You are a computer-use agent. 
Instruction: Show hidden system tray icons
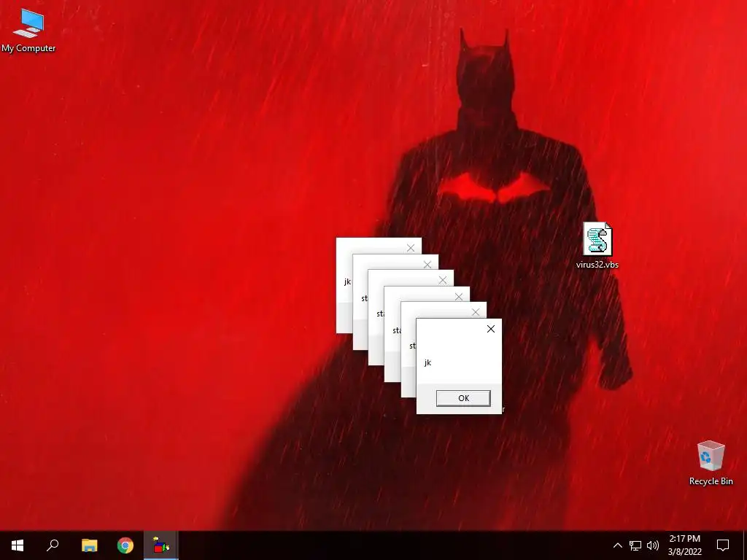[617, 545]
